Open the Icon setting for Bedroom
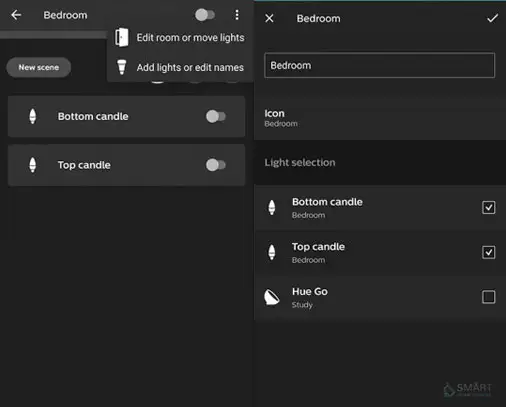This screenshot has height=407, width=506. (x=380, y=118)
